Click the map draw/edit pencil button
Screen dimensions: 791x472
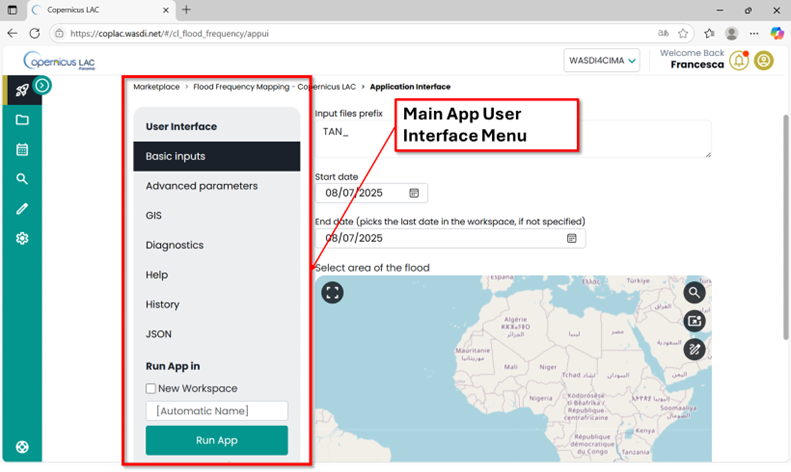695,349
